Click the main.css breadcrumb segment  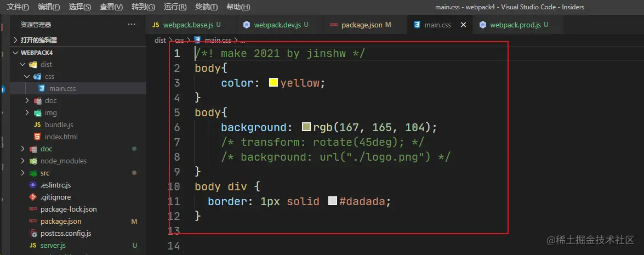point(218,40)
